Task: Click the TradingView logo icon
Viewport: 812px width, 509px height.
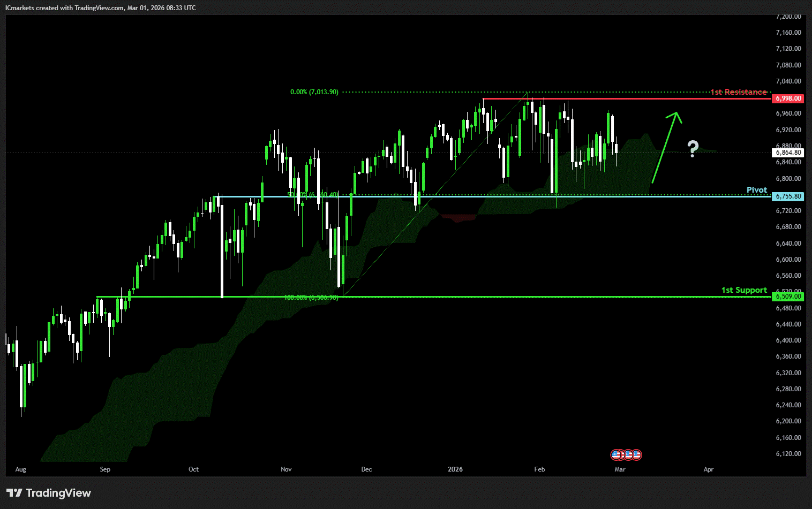Action: coord(14,492)
